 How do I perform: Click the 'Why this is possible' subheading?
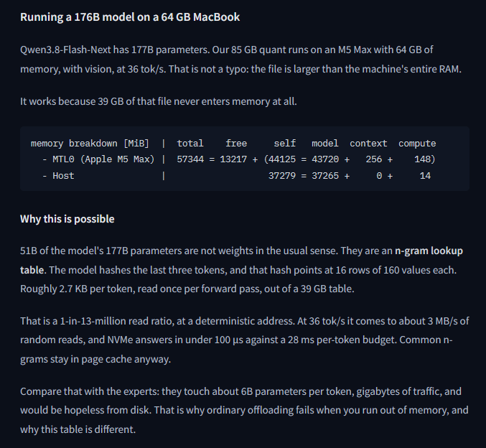click(67, 219)
